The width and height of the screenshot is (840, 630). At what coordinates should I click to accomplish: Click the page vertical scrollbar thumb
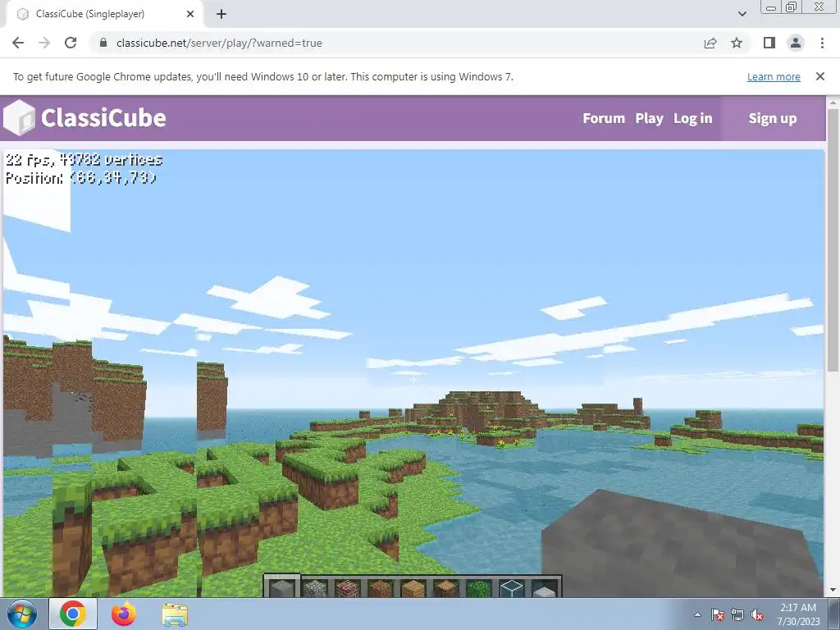coord(833,240)
